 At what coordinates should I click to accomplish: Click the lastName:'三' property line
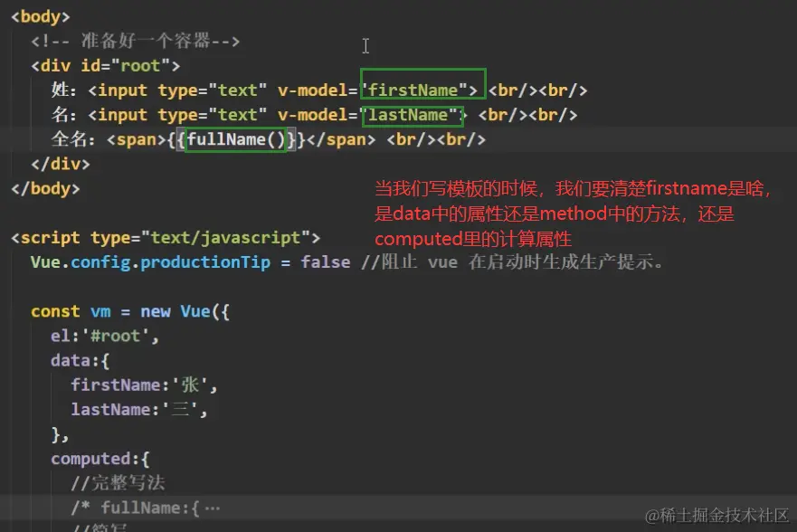coord(139,410)
